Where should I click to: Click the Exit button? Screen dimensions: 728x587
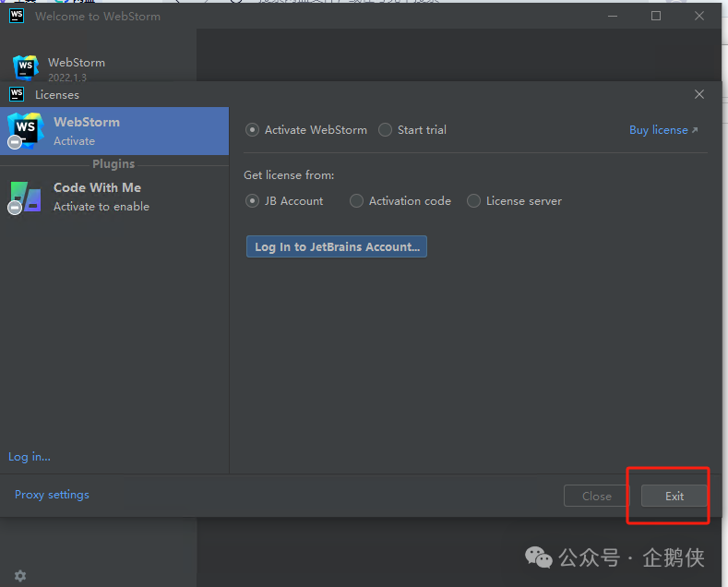pyautogui.click(x=674, y=496)
